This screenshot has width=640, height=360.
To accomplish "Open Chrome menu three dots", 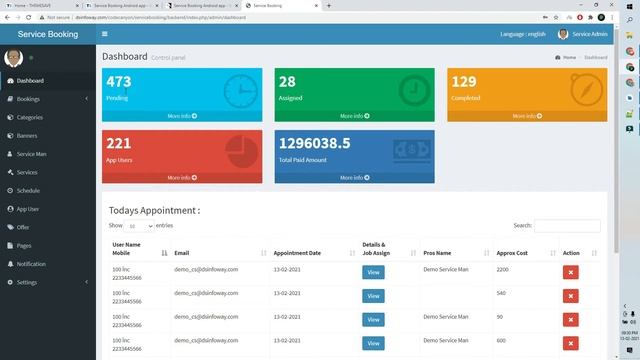I will [612, 18].
